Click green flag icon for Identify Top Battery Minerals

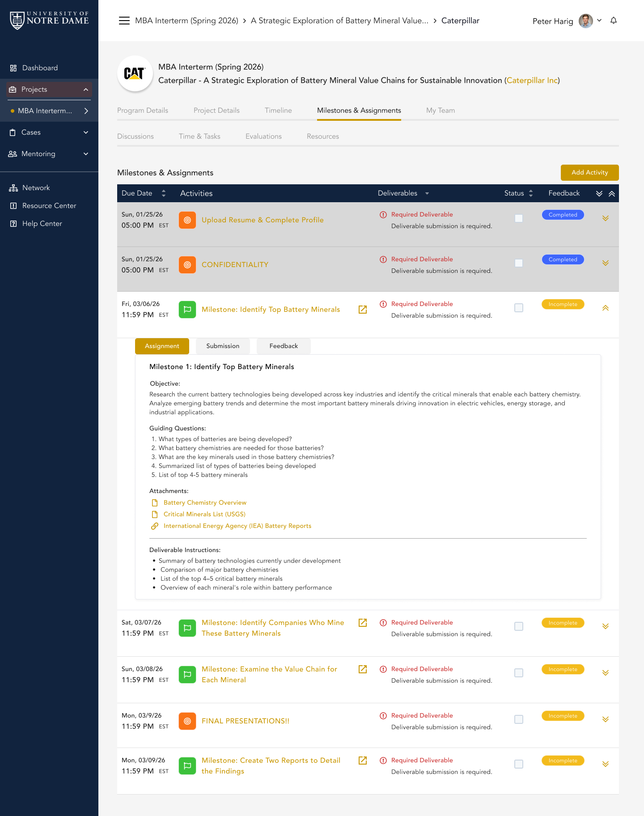[x=187, y=310]
